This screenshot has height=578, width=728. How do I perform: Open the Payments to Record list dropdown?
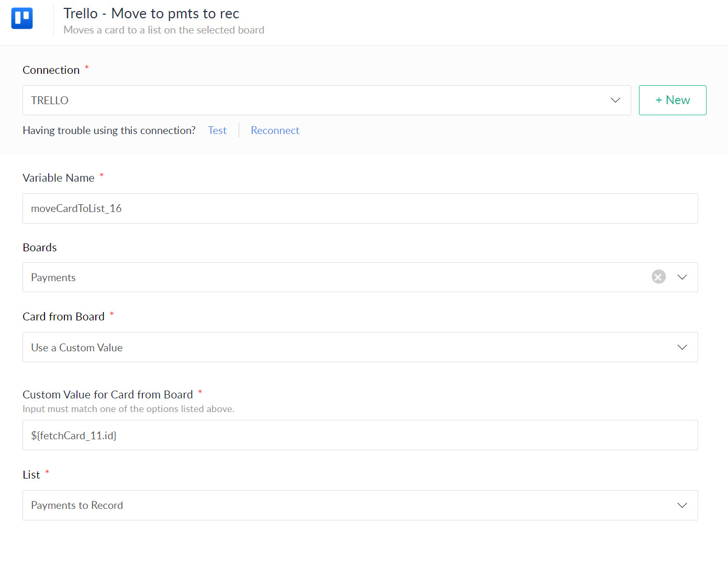360,505
